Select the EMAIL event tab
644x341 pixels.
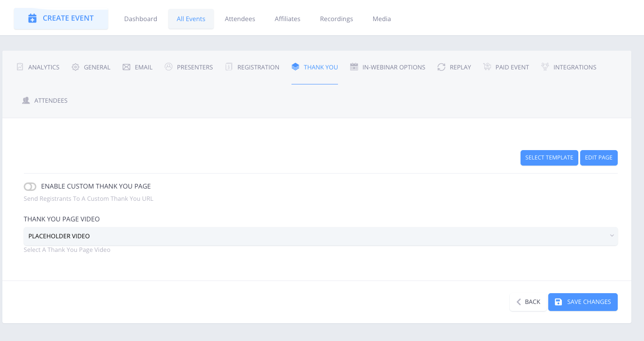pyautogui.click(x=138, y=67)
